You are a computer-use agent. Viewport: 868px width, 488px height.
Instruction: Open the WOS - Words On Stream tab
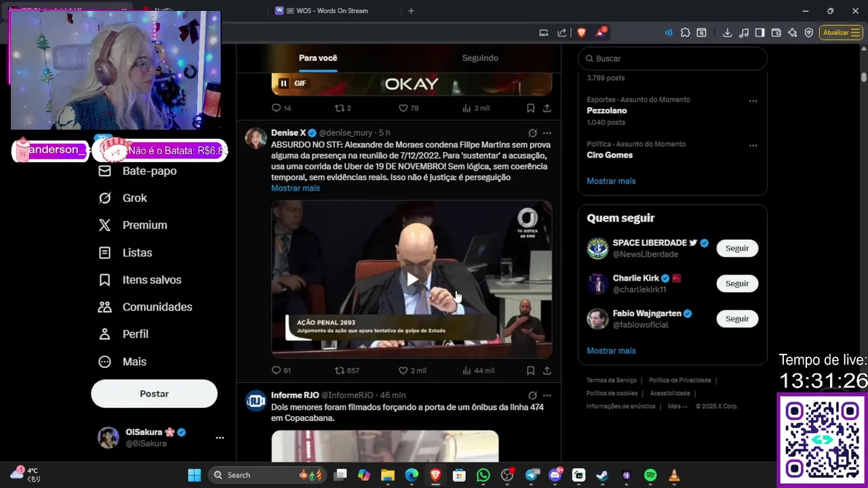[333, 11]
